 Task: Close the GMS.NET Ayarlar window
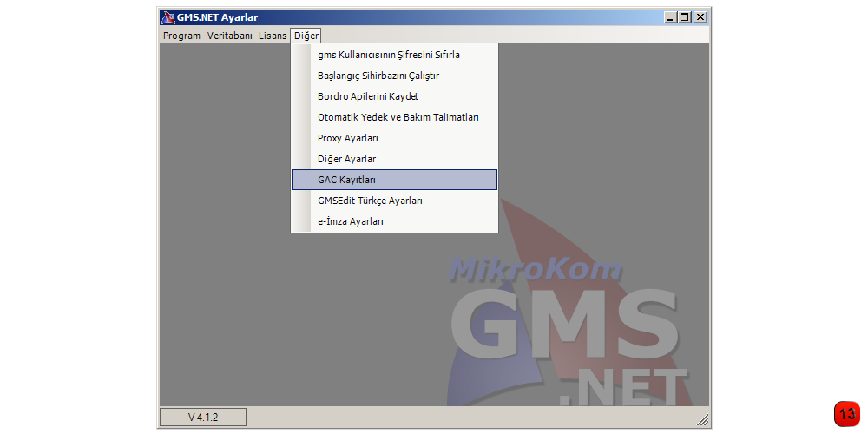[700, 17]
